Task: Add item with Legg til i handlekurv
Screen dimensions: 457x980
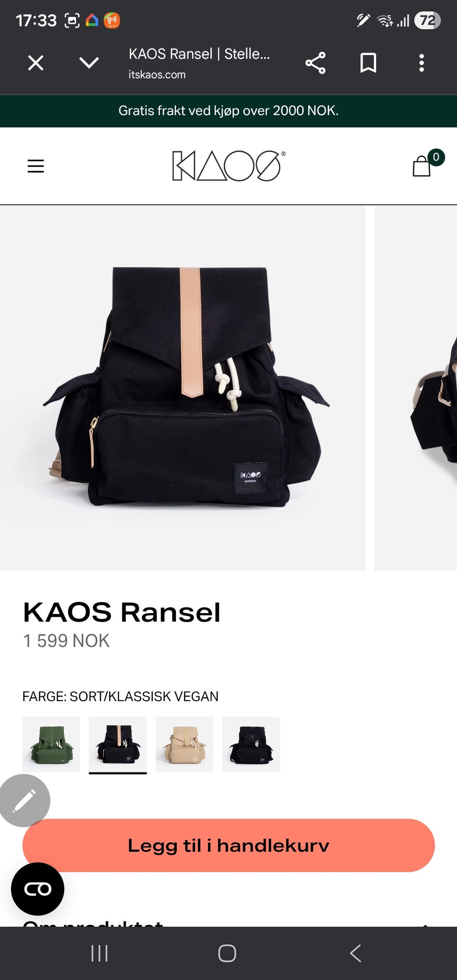Action: pos(228,845)
